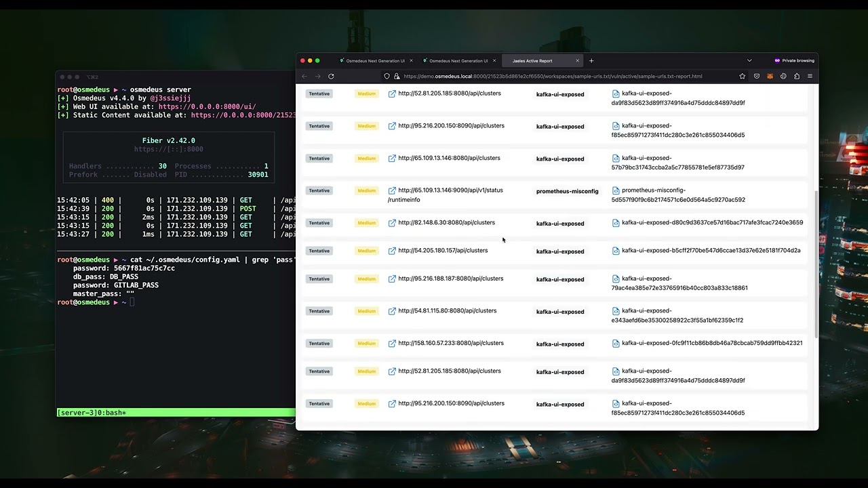Screen dimensions: 868x488
Task: Close the second Osmedeus Next Generation tab
Action: (494, 61)
